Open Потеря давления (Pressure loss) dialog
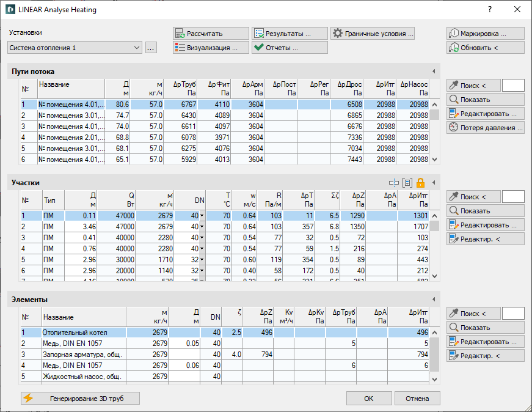This screenshot has height=412, width=532. pyautogui.click(x=486, y=128)
